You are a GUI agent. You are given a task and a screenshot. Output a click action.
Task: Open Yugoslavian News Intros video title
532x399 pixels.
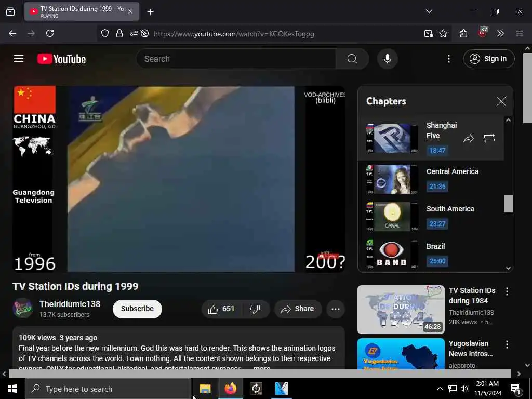click(x=471, y=349)
